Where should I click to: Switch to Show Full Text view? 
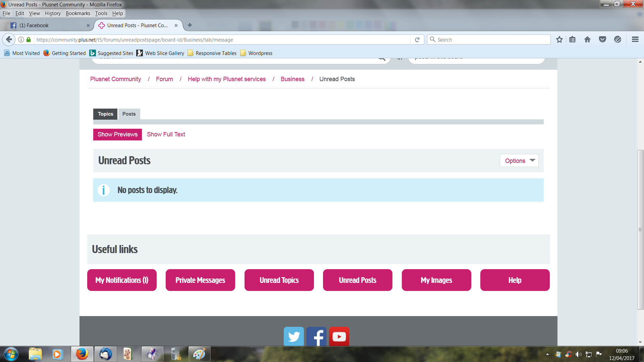(166, 134)
